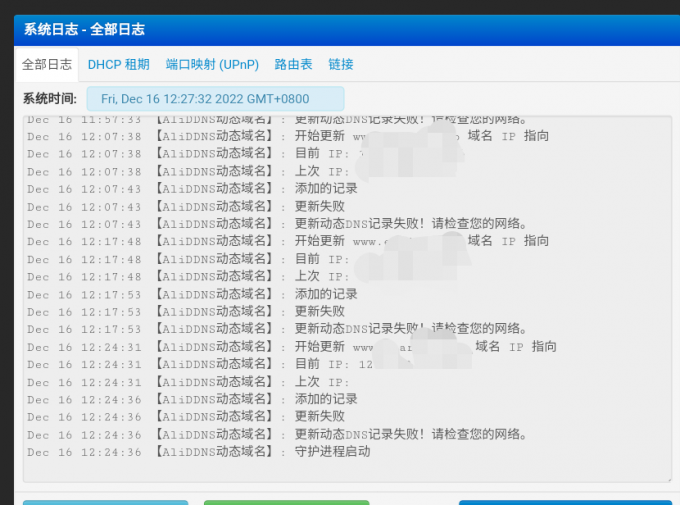Image resolution: width=680 pixels, height=505 pixels.
Task: Click the 系统时间 label
Action: tap(49, 99)
